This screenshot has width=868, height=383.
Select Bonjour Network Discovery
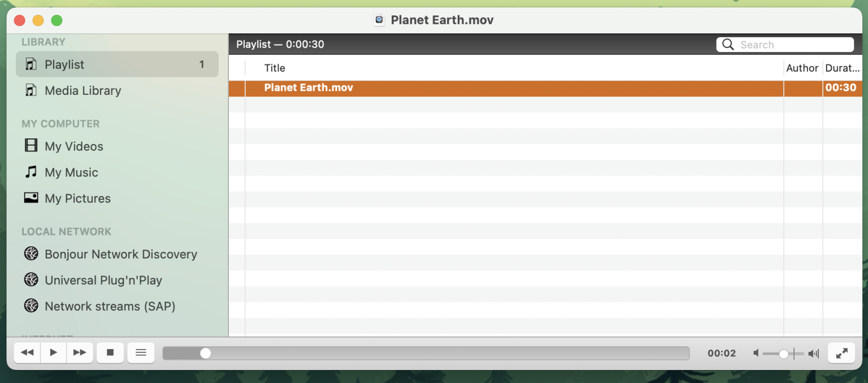point(120,254)
